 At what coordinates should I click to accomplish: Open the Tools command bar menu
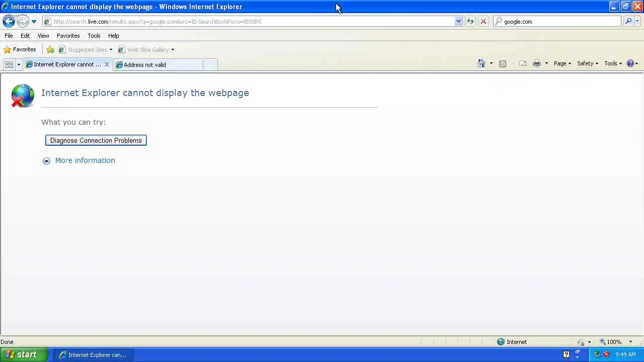point(613,63)
